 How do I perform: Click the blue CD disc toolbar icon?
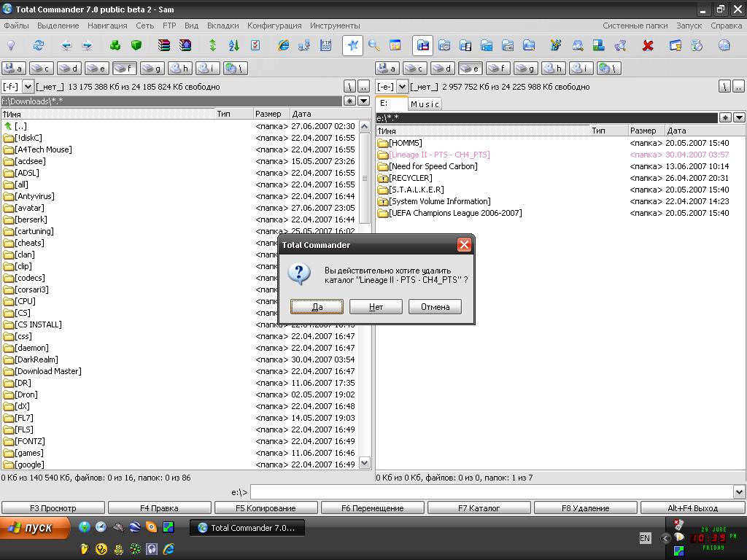(x=724, y=46)
